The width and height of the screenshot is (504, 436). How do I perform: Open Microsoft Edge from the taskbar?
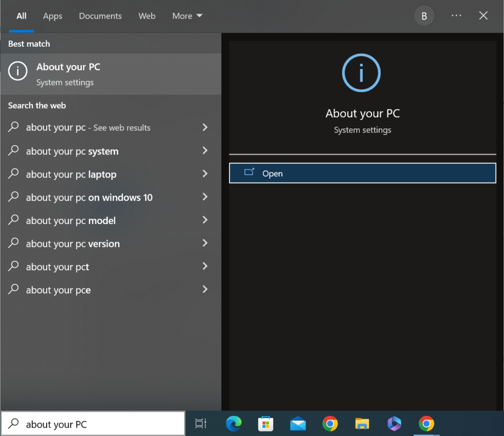[233, 423]
